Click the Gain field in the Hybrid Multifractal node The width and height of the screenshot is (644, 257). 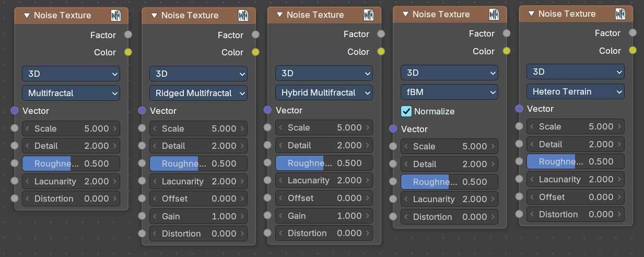click(324, 216)
